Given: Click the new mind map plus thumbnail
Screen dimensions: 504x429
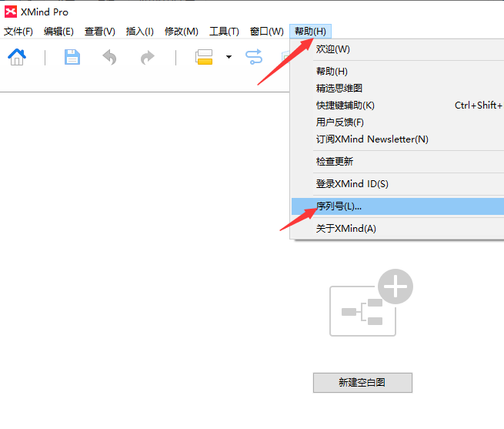Looking at the screenshot, I should pos(371,303).
